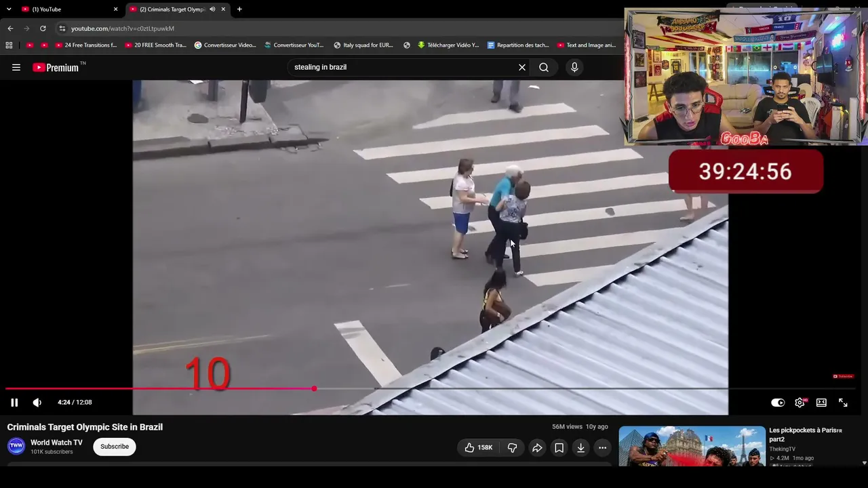The image size is (868, 488).
Task: Expand the tab search dropdown
Action: [x=9, y=9]
